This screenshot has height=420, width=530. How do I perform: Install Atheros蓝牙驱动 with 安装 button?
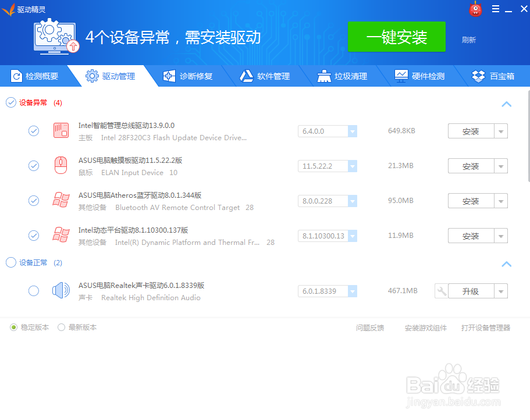tap(471, 201)
